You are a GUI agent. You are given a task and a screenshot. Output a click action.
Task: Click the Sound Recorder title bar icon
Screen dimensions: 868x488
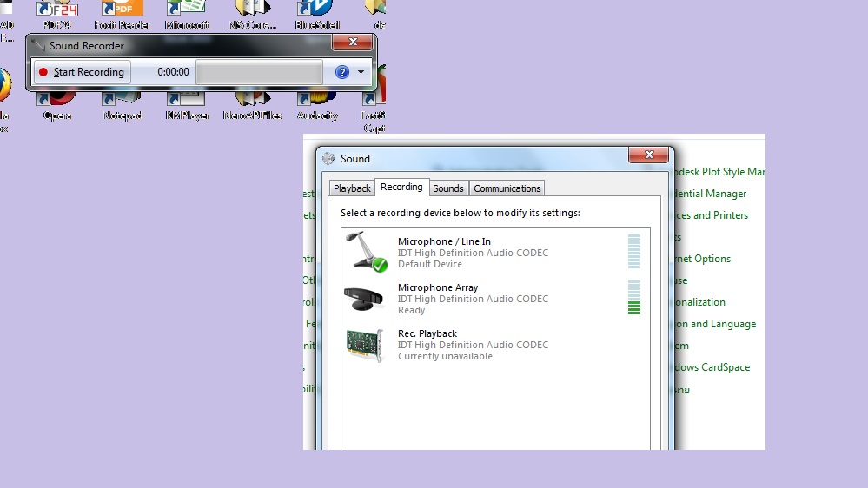(38, 45)
